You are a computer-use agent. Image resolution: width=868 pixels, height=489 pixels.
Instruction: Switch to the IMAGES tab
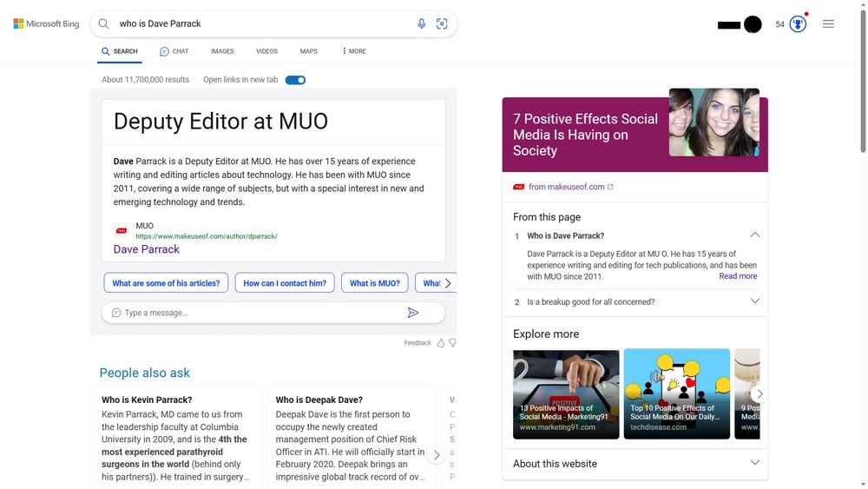[222, 51]
